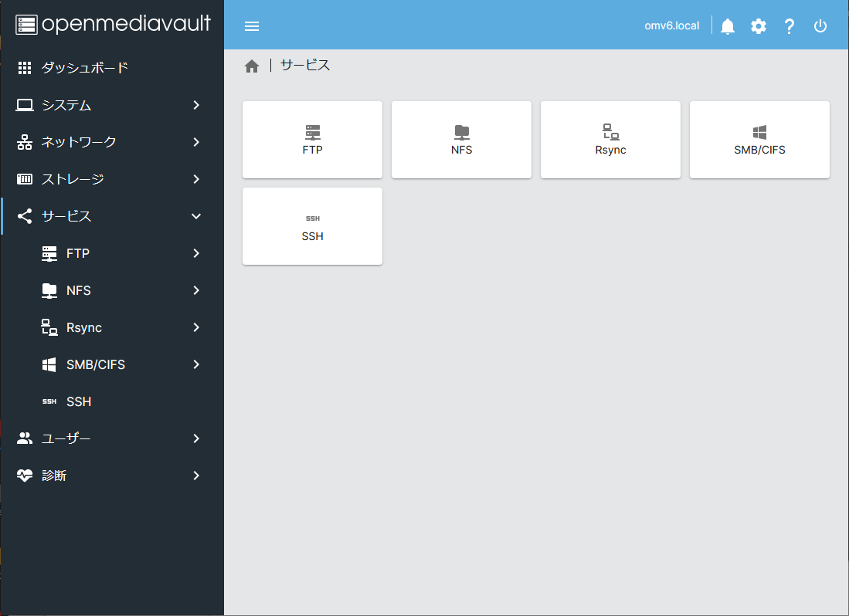
Task: Open user settings gear icon
Action: pyautogui.click(x=759, y=26)
